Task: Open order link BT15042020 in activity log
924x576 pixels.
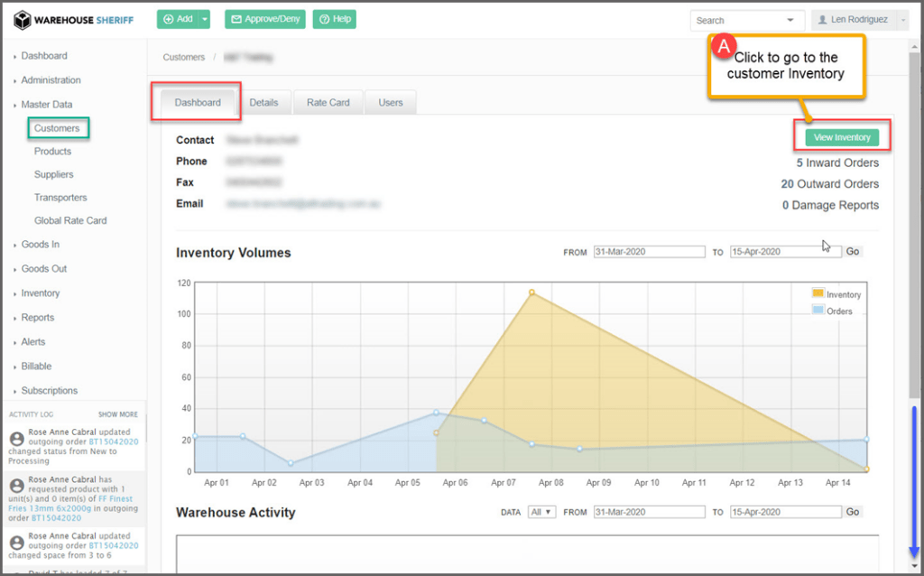Action: point(113,442)
